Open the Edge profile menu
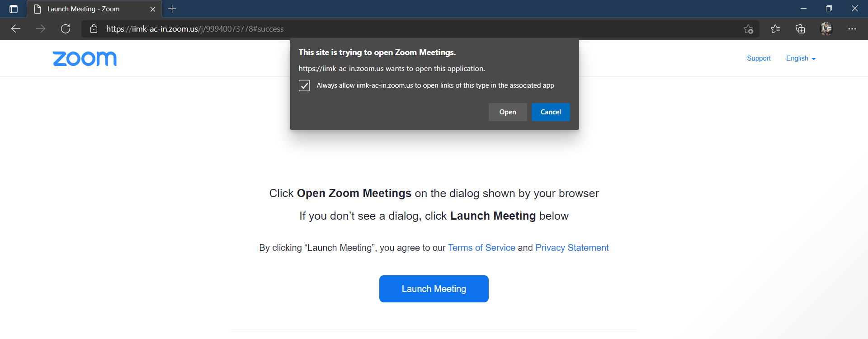This screenshot has width=868, height=339. tap(826, 28)
